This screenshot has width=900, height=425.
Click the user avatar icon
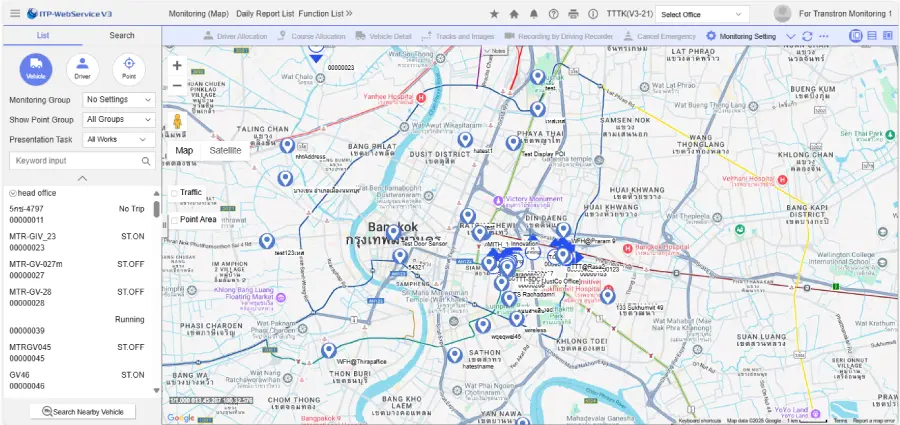(x=782, y=14)
